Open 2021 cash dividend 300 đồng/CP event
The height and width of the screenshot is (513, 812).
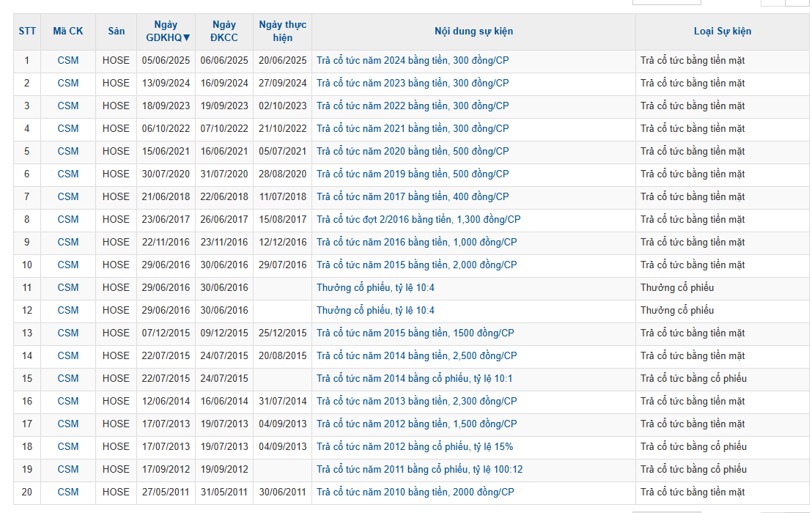click(x=413, y=129)
